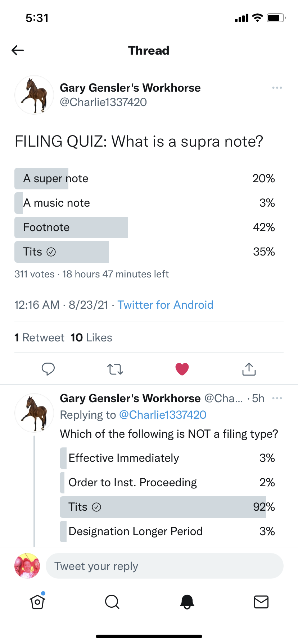
Task: Open Messages envelope icon
Action: point(261,602)
